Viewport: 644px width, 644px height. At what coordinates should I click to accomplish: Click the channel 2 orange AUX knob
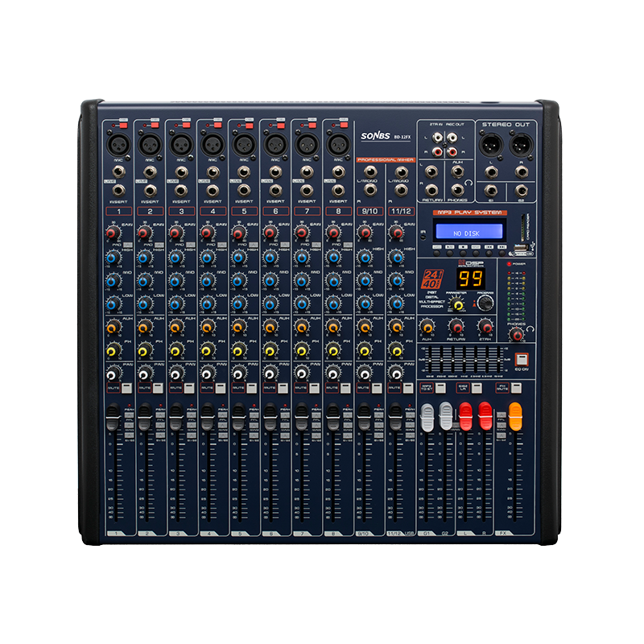[x=142, y=328]
